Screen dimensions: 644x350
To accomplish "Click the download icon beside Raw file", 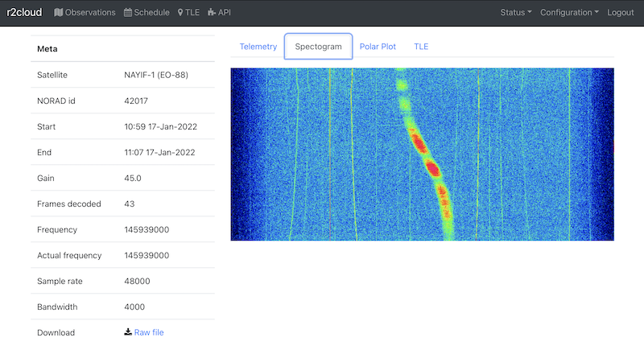I will 128,332.
